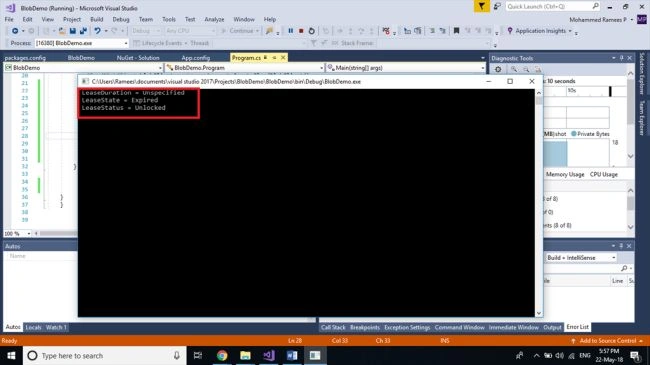Open the File menu
The width and height of the screenshot is (650, 365).
click(x=9, y=19)
